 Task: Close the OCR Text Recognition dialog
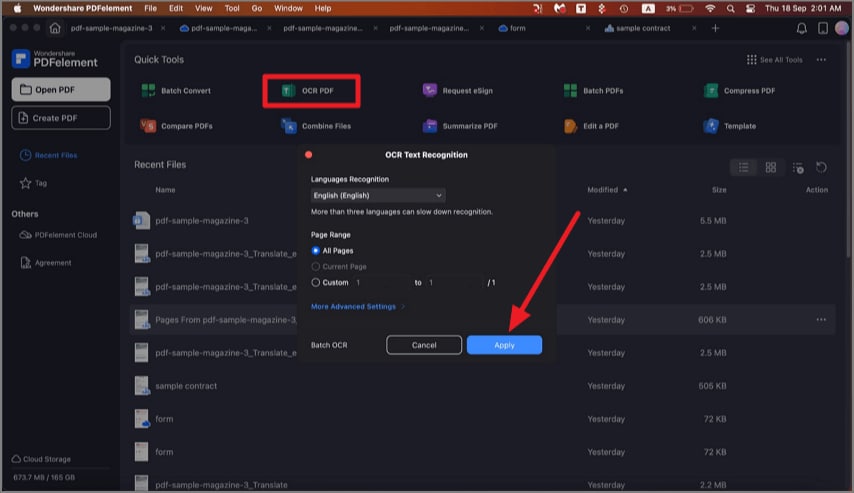(309, 155)
